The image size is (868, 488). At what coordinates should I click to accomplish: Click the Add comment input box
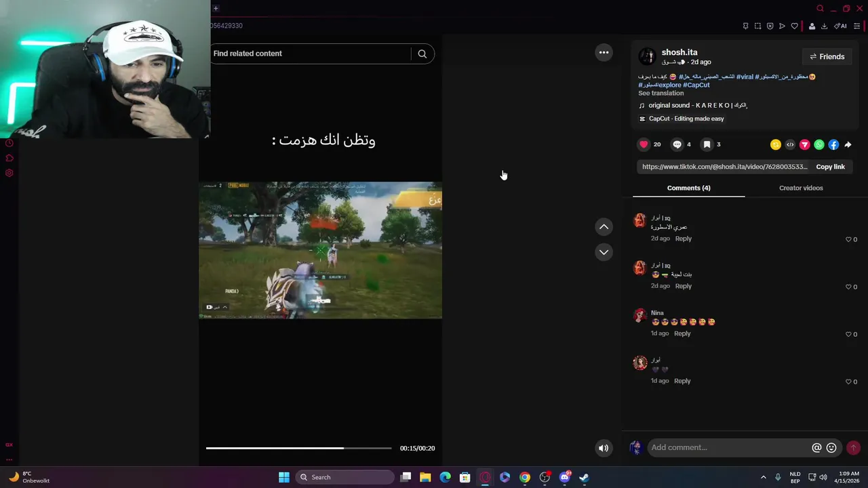(x=729, y=447)
